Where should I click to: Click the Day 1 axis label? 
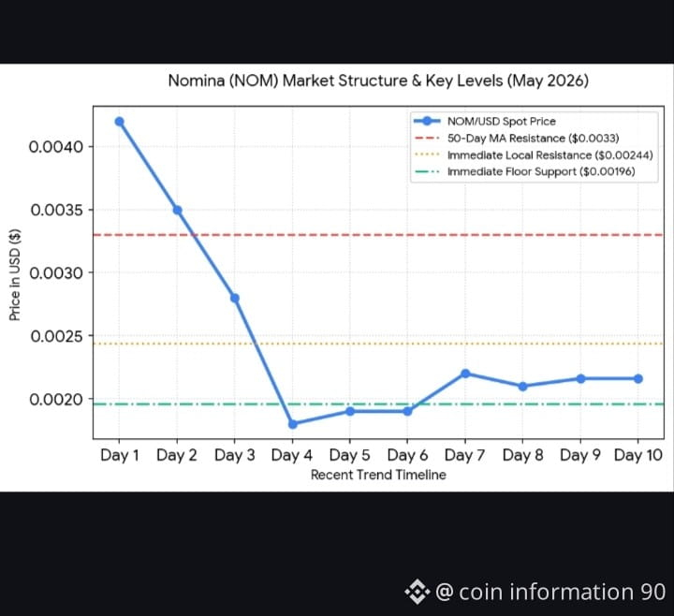pos(120,455)
